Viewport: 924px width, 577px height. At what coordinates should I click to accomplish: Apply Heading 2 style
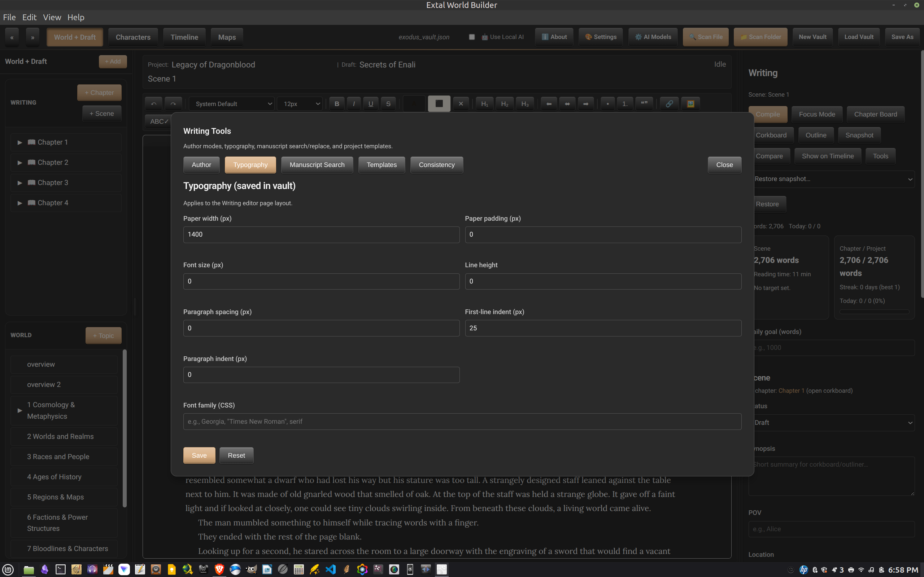504,104
